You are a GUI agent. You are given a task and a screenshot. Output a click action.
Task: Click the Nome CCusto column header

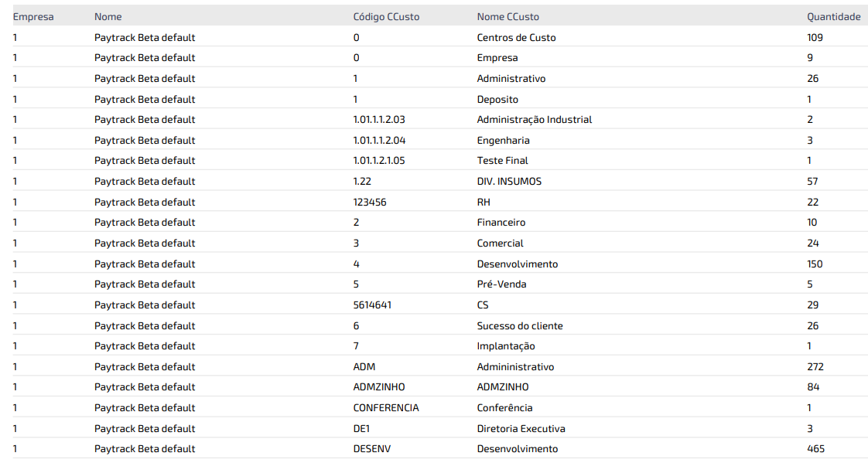pos(507,16)
